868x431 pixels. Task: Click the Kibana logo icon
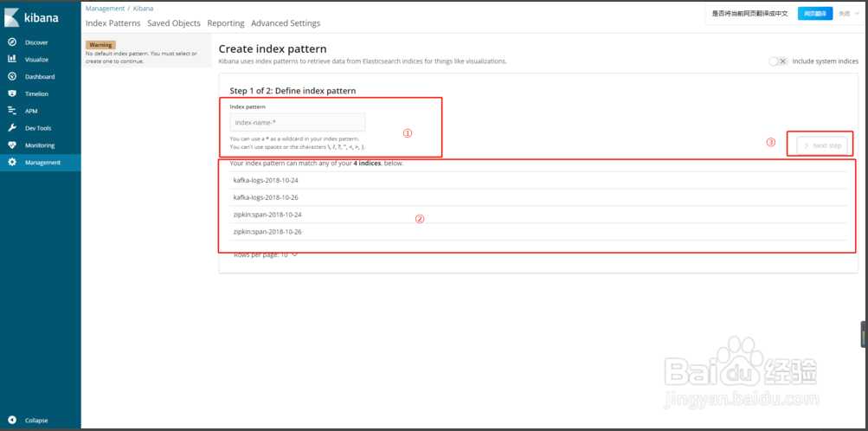(11, 17)
